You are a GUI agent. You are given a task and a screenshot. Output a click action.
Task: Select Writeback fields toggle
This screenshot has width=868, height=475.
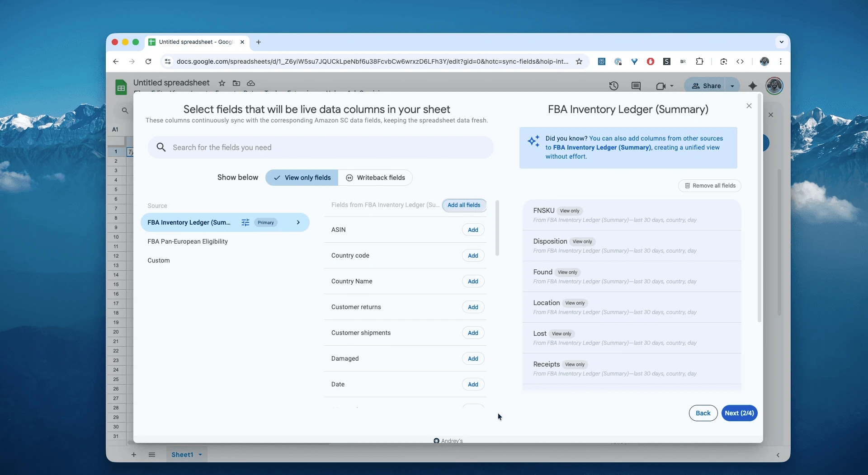click(375, 178)
